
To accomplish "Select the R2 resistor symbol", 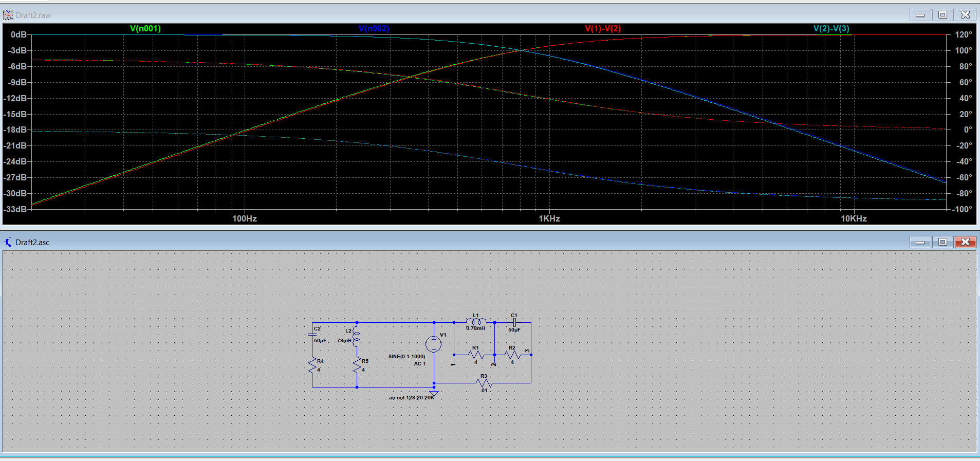I will point(512,355).
